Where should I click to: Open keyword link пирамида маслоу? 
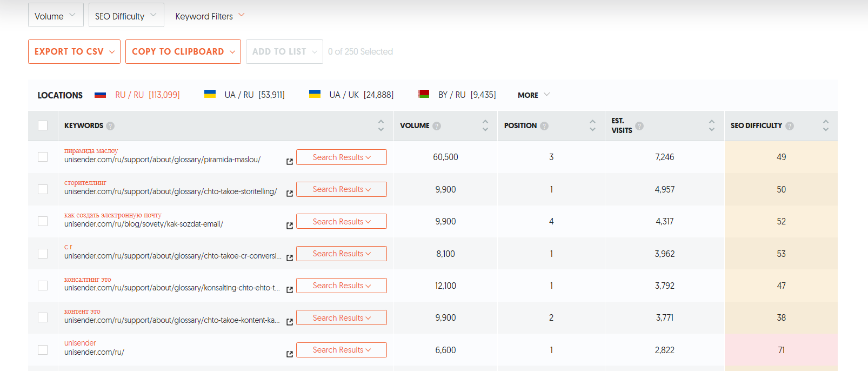(91, 151)
